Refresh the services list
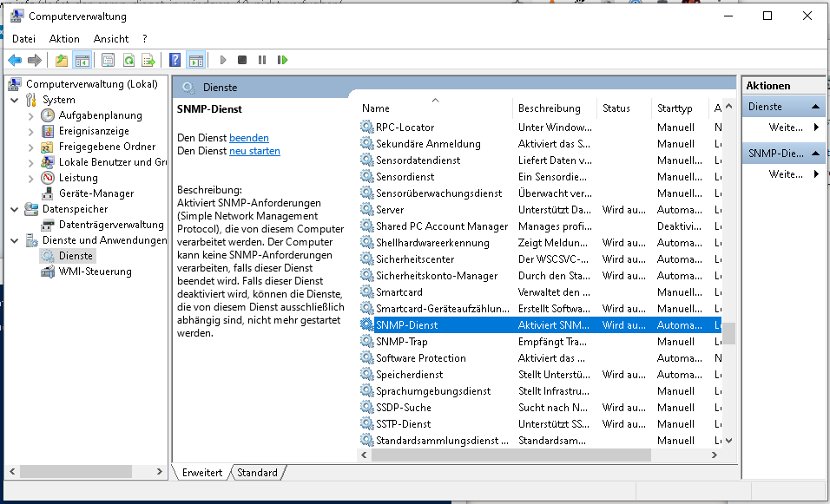 click(x=128, y=59)
